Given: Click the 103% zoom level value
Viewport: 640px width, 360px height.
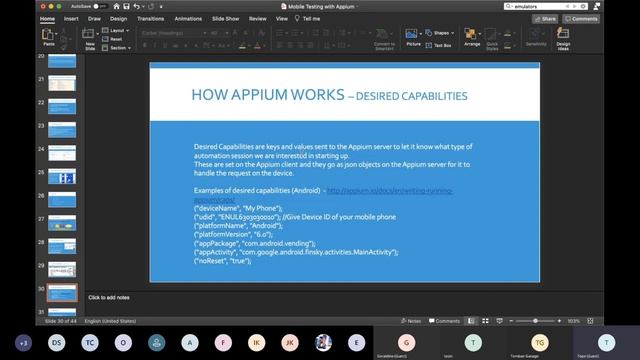Looking at the screenshot, I should click(x=573, y=321).
